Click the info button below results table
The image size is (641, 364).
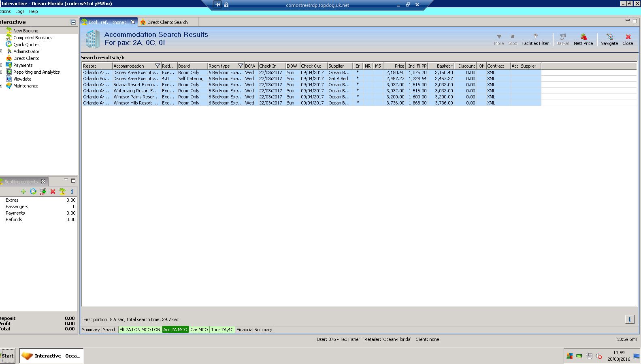pos(630,319)
